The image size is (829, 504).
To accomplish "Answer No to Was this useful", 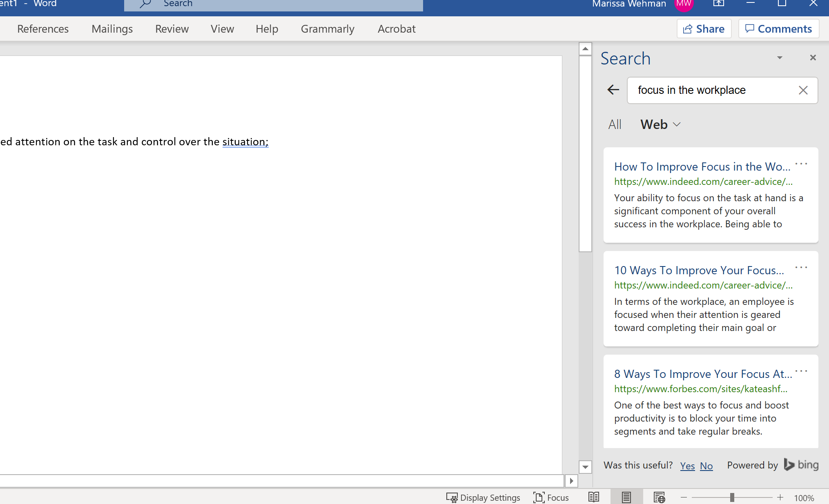I will click(706, 466).
